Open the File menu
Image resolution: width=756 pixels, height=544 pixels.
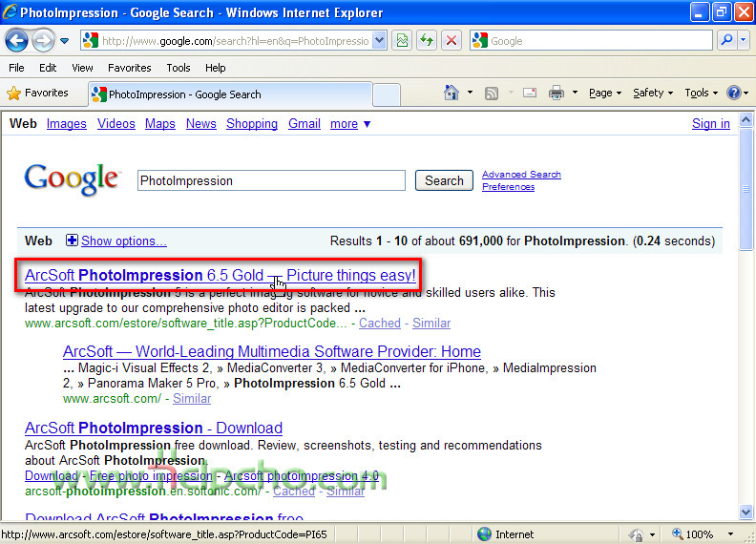(16, 68)
